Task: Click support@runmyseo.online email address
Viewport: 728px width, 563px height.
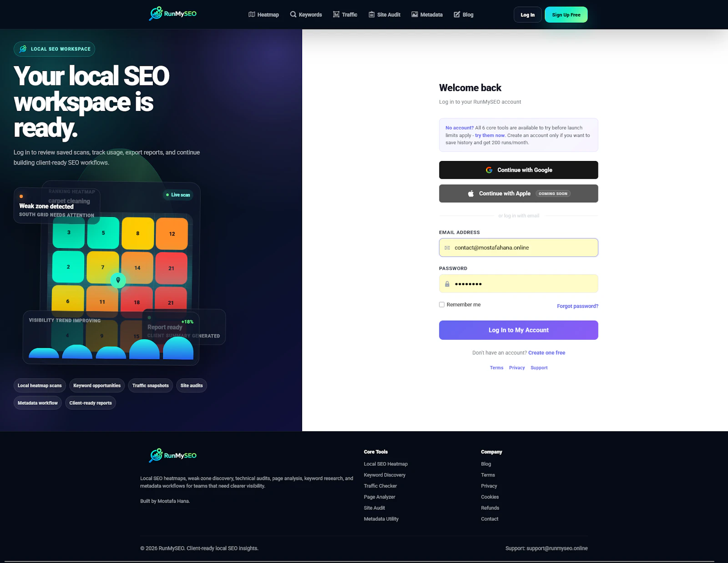Action: (557, 548)
